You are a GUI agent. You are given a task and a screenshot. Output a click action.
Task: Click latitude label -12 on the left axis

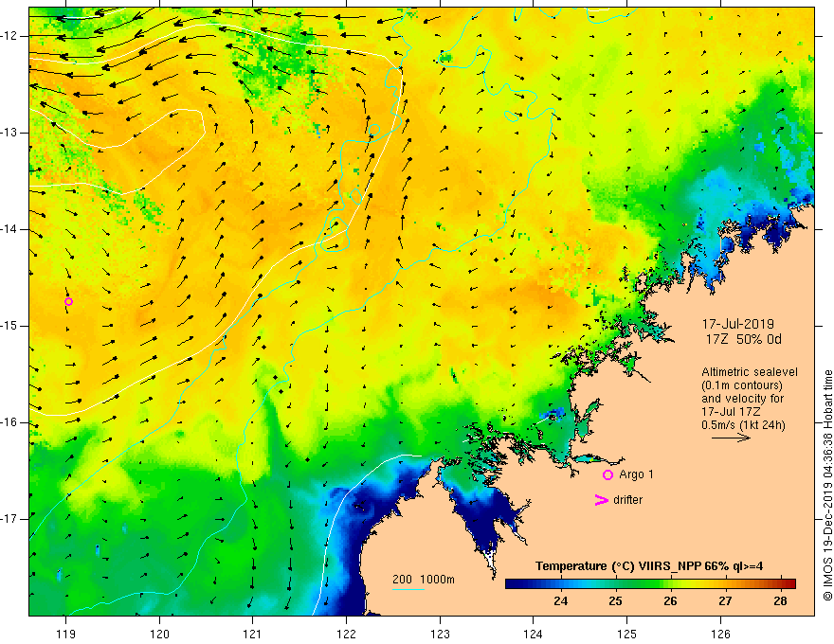coord(9,36)
